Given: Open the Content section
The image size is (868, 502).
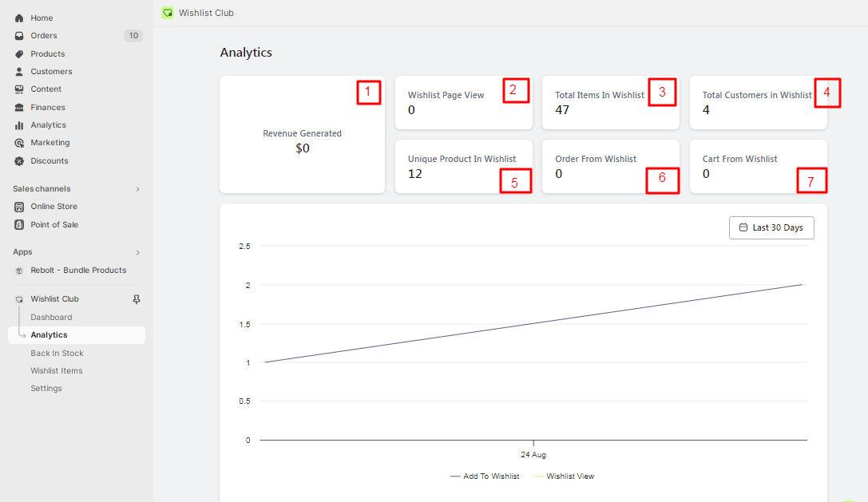Looking at the screenshot, I should [46, 89].
